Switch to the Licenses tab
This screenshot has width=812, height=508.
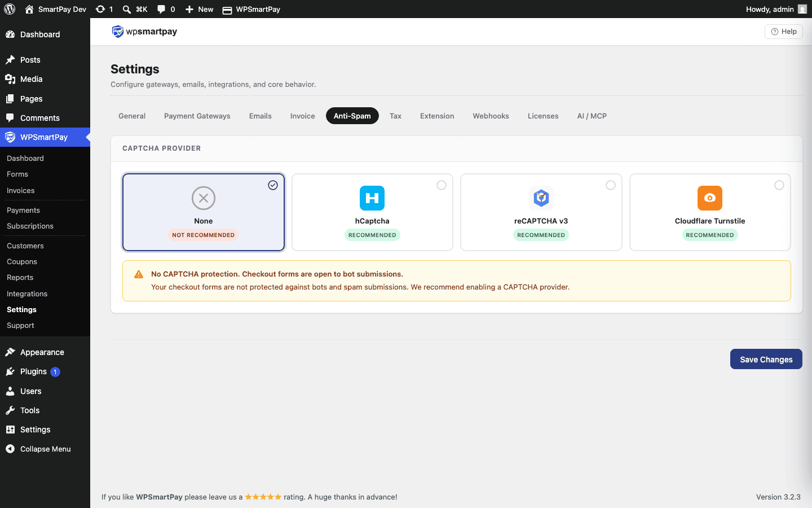click(x=543, y=116)
